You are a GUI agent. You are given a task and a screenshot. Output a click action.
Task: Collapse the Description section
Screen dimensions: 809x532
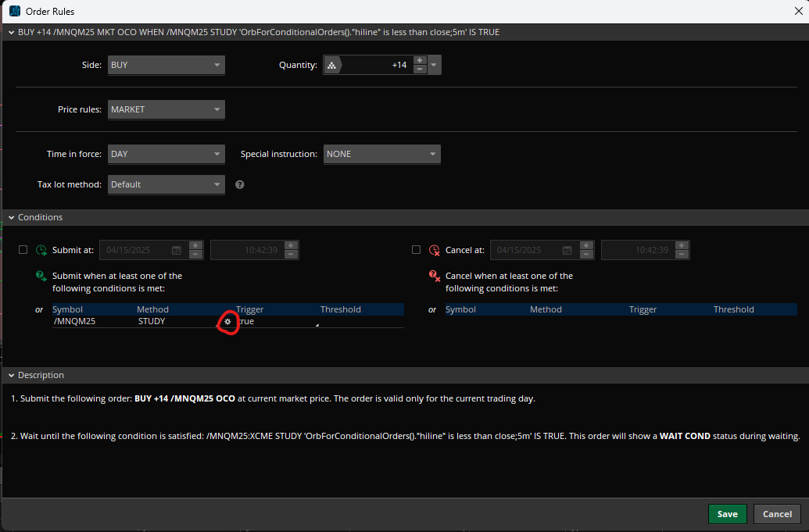point(11,375)
